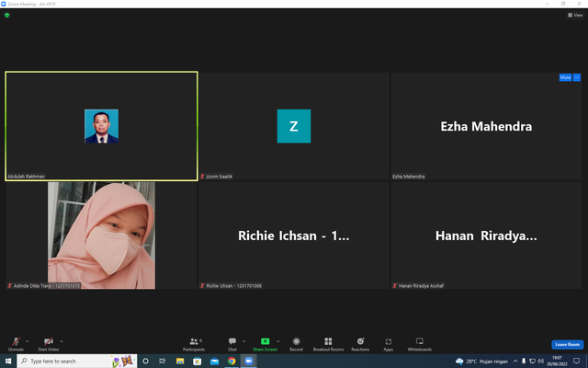Image resolution: width=588 pixels, height=368 pixels.
Task: Open the volume control in the system tray
Action: coord(540,362)
